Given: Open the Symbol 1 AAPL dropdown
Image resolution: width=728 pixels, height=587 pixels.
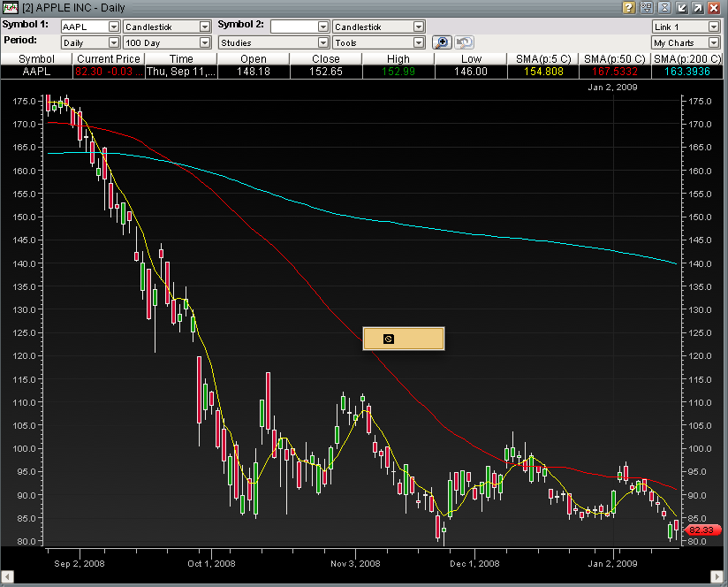Looking at the screenshot, I should point(113,27).
